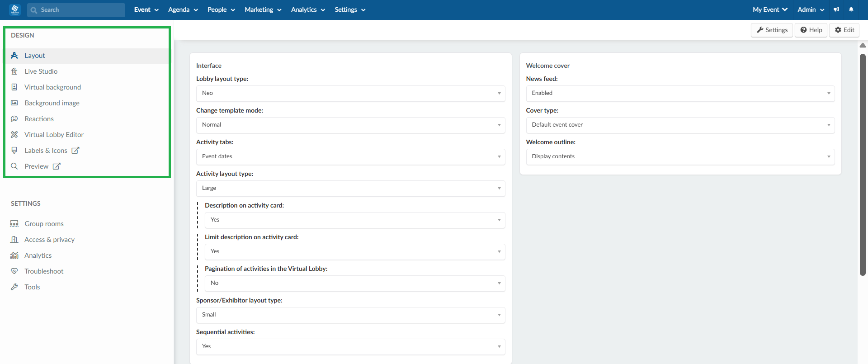
Task: Open the Admin account menu
Action: (x=811, y=9)
